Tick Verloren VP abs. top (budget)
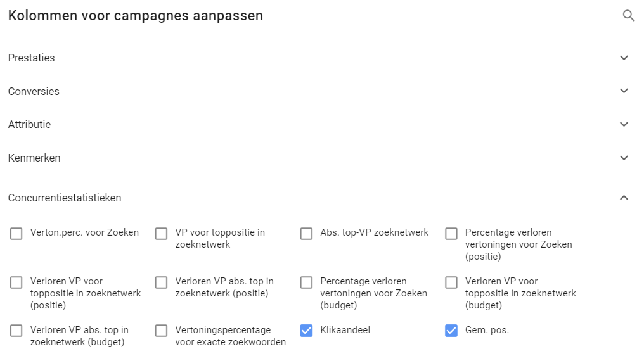This screenshot has width=644, height=361. coord(16,331)
